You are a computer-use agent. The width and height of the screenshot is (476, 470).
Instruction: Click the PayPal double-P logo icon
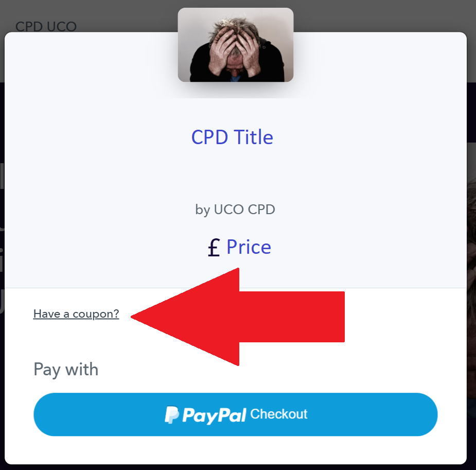point(172,414)
